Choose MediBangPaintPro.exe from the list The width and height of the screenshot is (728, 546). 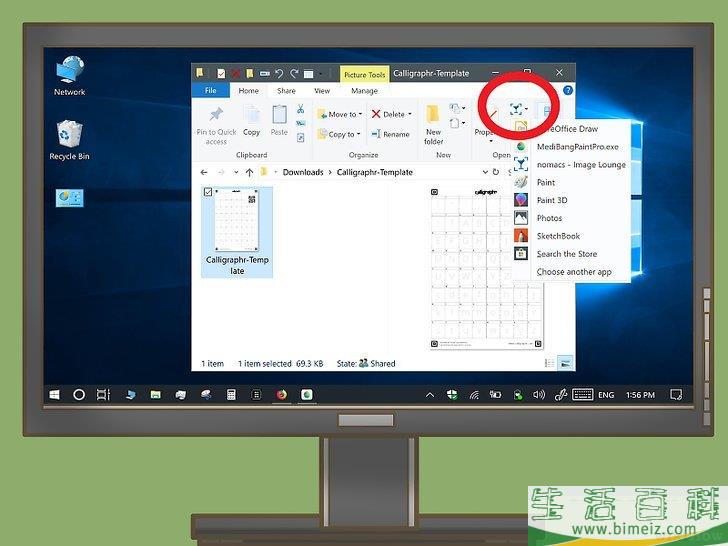(572, 147)
